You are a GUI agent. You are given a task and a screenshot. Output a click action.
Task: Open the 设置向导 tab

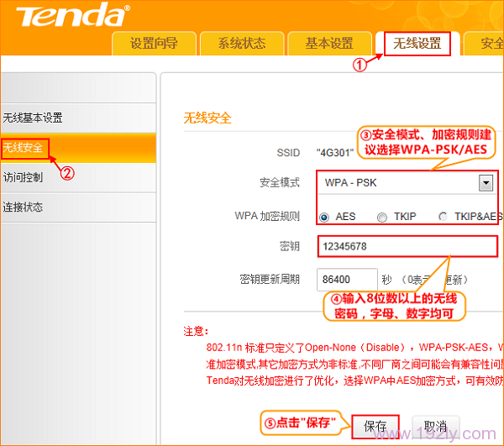(154, 45)
